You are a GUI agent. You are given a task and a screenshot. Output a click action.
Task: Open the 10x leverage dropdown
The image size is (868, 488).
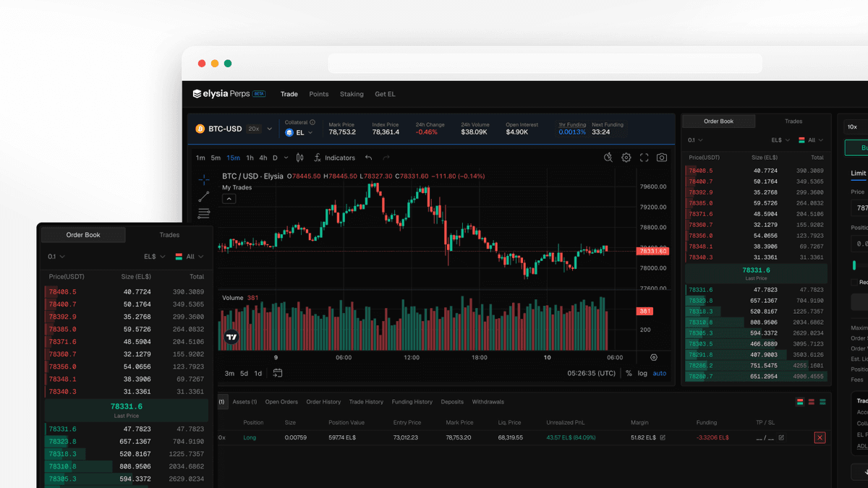click(x=856, y=127)
